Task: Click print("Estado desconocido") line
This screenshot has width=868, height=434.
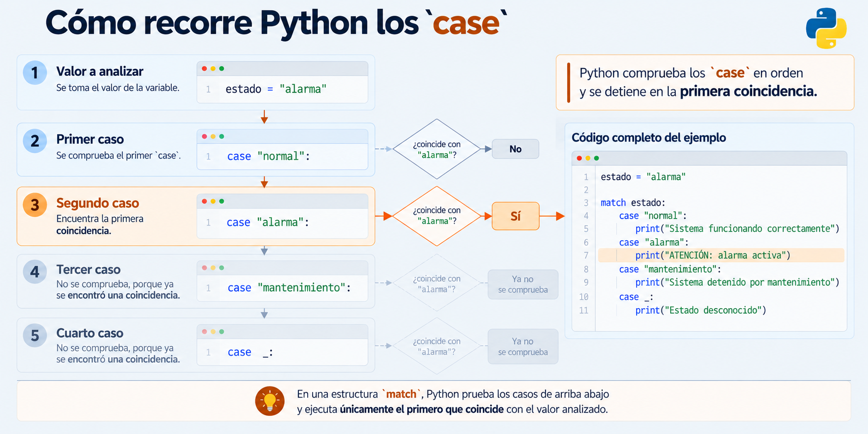Action: click(x=701, y=310)
